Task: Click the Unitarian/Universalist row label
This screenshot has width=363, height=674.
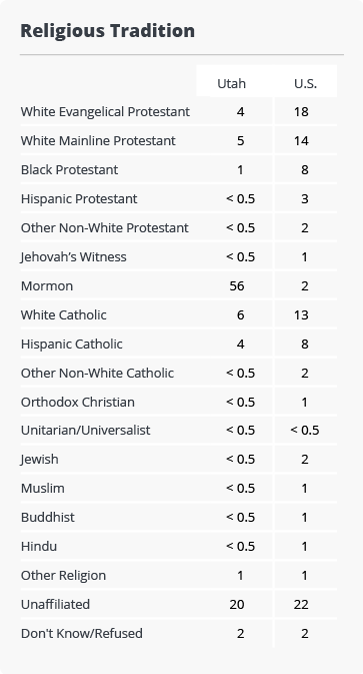Action: [86, 430]
